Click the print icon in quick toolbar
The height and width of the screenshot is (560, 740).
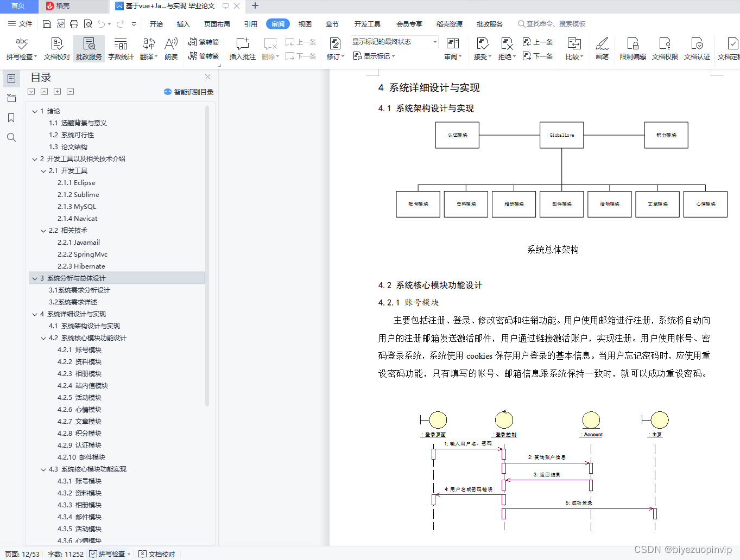[x=74, y=24]
